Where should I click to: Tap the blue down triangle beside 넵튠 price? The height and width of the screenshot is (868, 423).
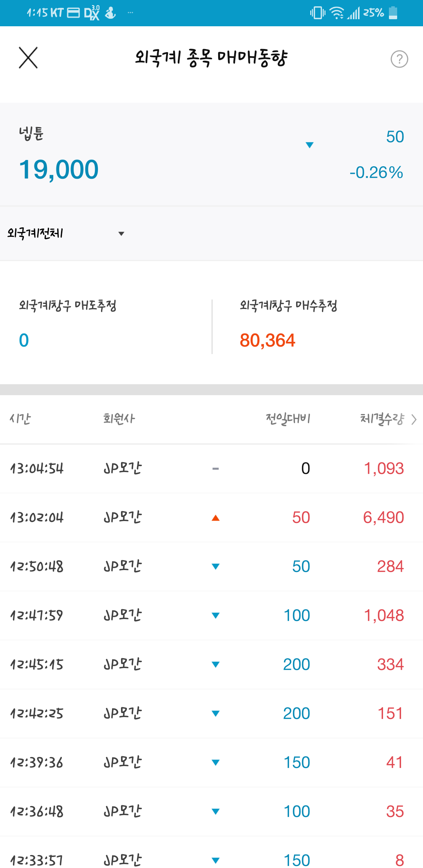[309, 145]
